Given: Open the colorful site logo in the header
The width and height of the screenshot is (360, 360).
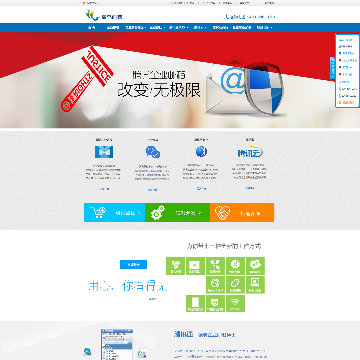Looking at the screenshot, I should [104, 15].
